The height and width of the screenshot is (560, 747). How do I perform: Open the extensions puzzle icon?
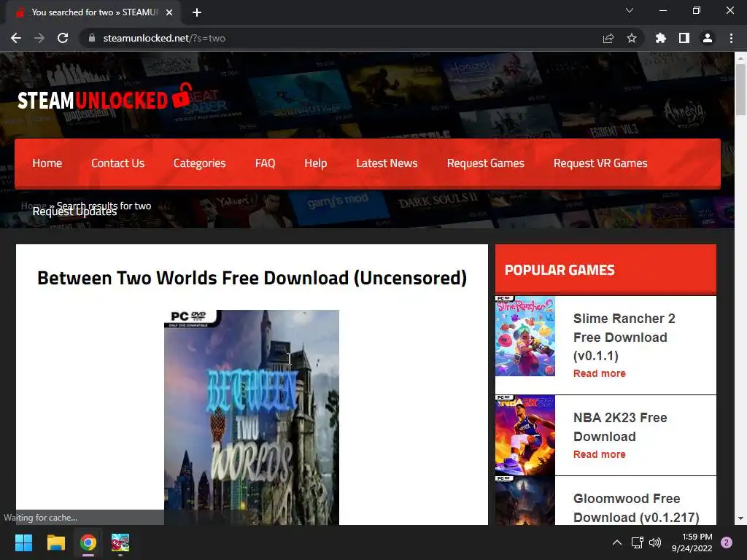click(661, 38)
